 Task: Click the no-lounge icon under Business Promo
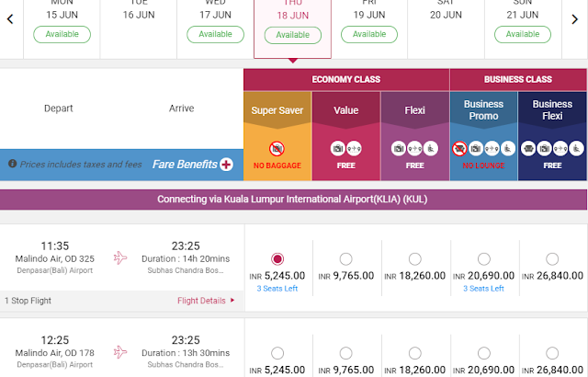click(x=459, y=149)
